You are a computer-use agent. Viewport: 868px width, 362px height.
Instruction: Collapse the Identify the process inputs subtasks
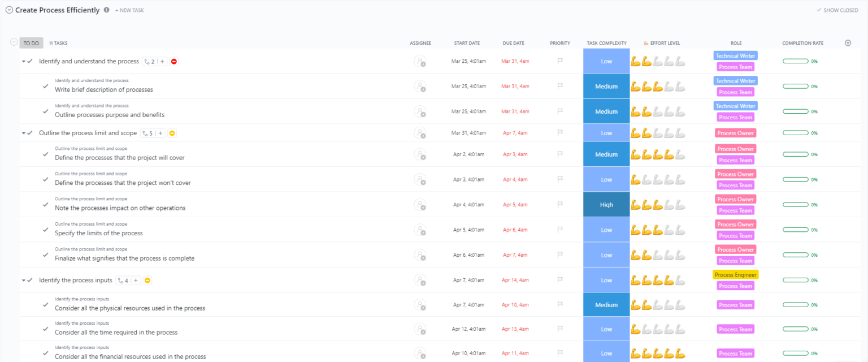[x=24, y=281]
